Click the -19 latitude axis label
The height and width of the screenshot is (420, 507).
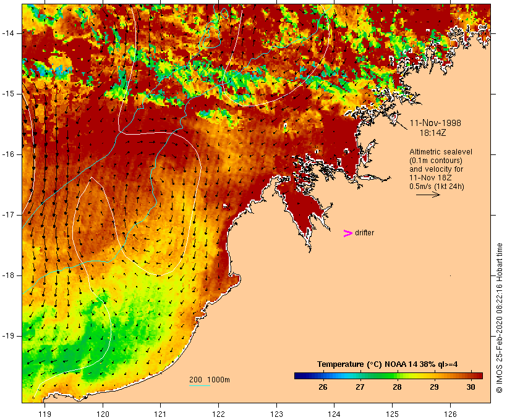[8, 336]
